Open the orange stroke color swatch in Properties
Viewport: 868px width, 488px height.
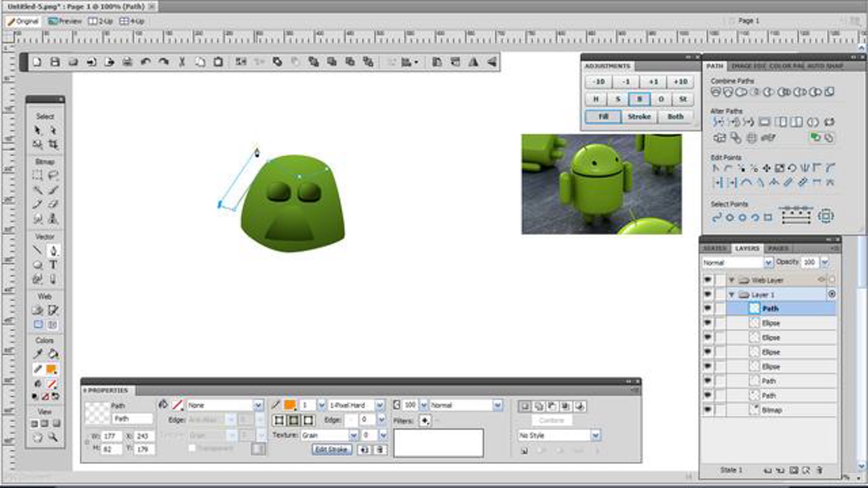(290, 405)
